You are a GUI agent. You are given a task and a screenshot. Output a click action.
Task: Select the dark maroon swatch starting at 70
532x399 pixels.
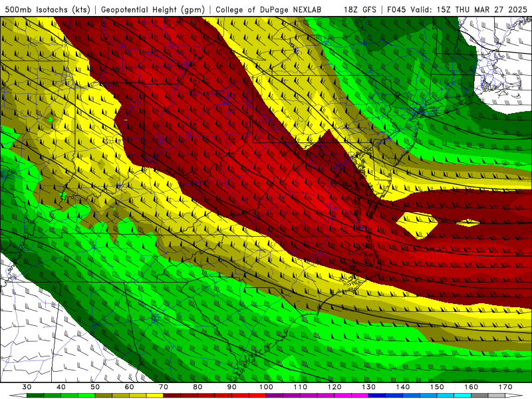(172, 396)
